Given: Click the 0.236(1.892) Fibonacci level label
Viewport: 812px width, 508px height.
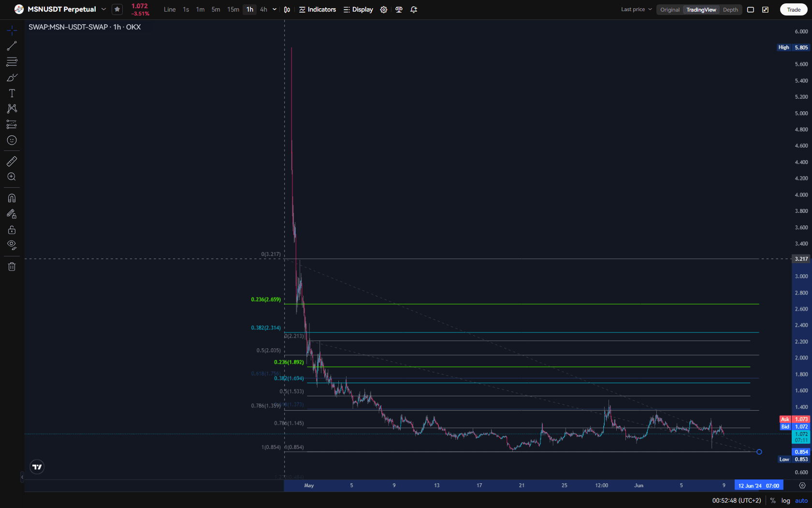Looking at the screenshot, I should [x=289, y=362].
